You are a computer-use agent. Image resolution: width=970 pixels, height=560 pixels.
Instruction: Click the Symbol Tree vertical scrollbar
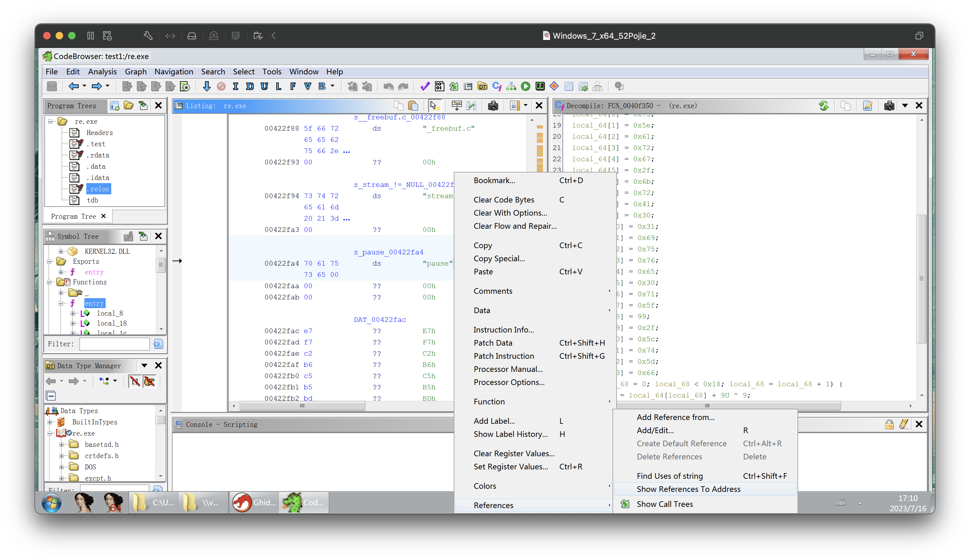[161, 265]
